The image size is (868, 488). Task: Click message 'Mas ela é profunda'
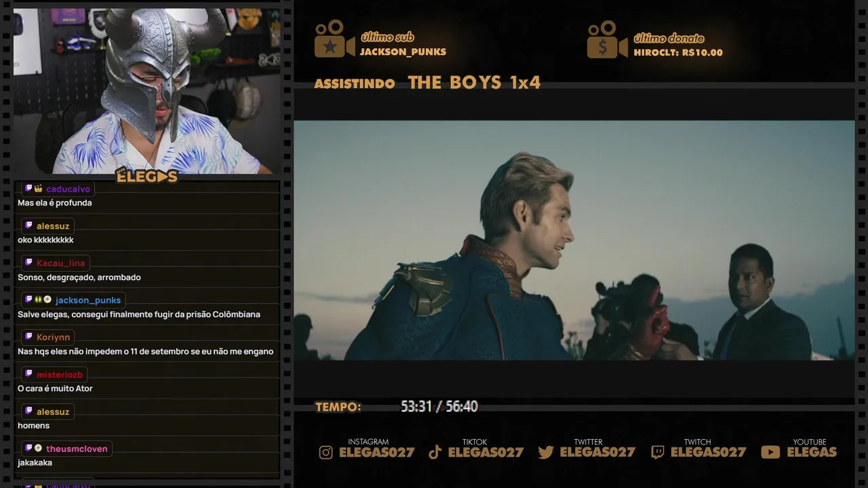pos(55,203)
